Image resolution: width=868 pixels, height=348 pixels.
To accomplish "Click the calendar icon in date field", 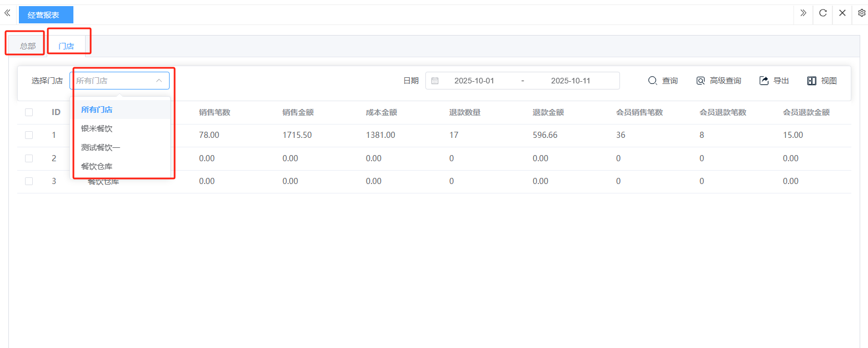I will (435, 81).
